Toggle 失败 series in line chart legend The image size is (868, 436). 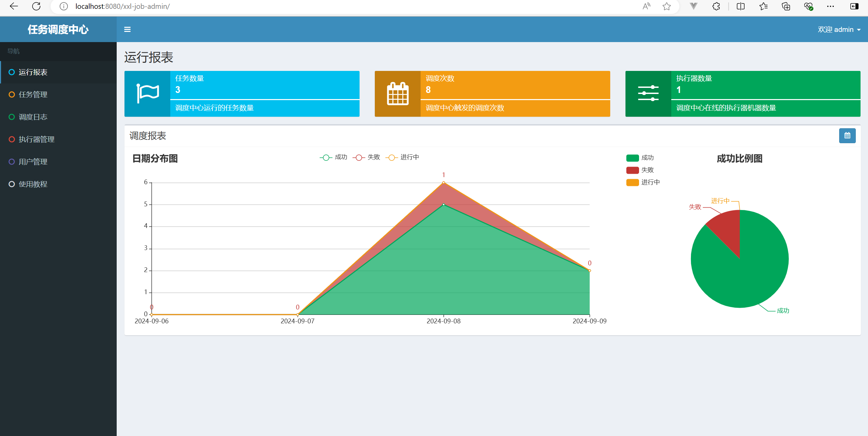tap(366, 157)
